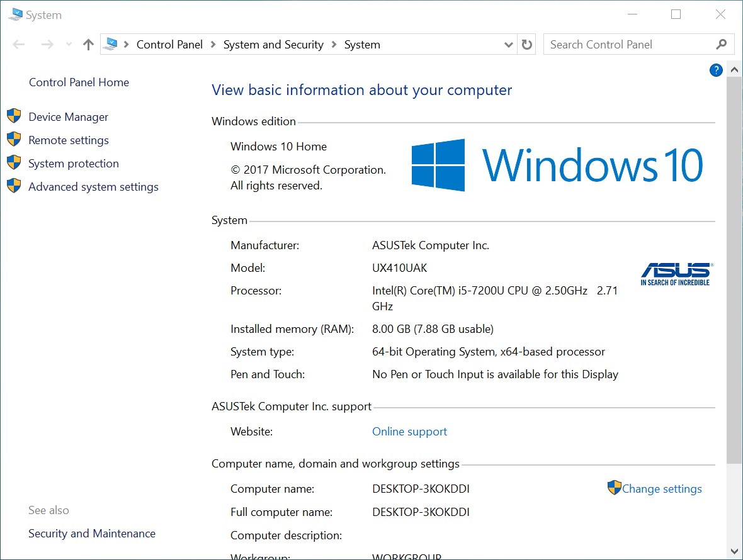743x560 pixels.
Task: Select the System protection shield icon
Action: pyautogui.click(x=14, y=163)
